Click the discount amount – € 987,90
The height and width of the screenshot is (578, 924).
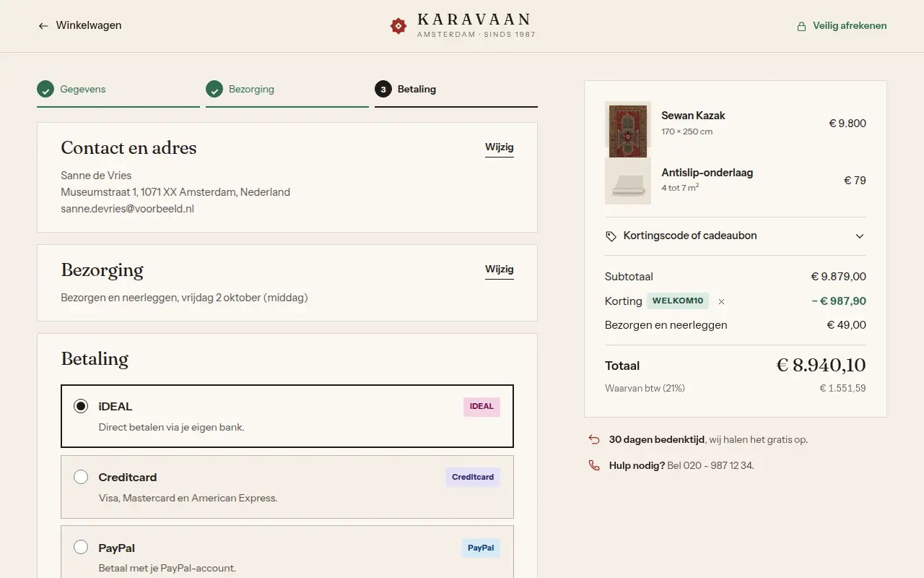(x=839, y=301)
